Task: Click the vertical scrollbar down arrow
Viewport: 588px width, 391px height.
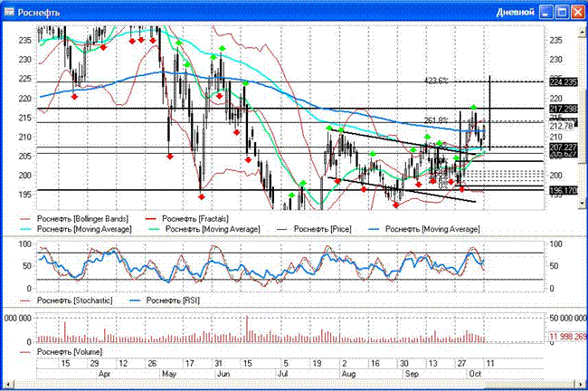Action: point(582,204)
